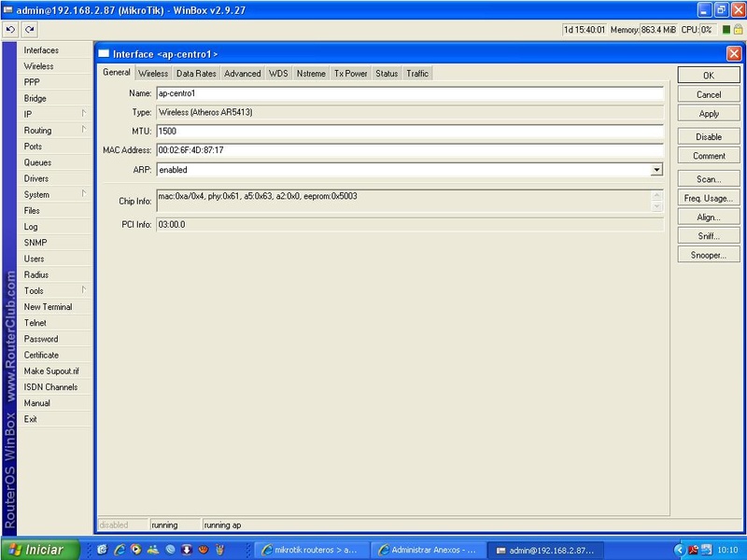This screenshot has width=747, height=560.
Task: Switch to the Advanced tab
Action: pos(243,74)
